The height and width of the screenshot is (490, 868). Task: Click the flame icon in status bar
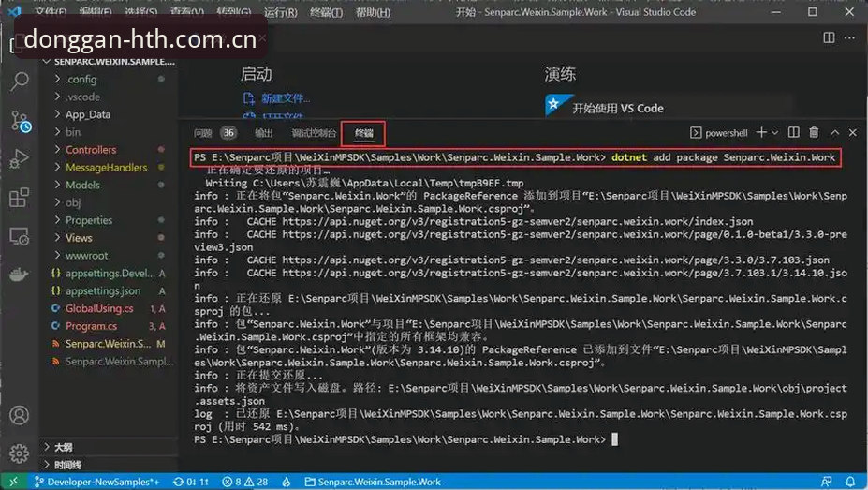287,482
